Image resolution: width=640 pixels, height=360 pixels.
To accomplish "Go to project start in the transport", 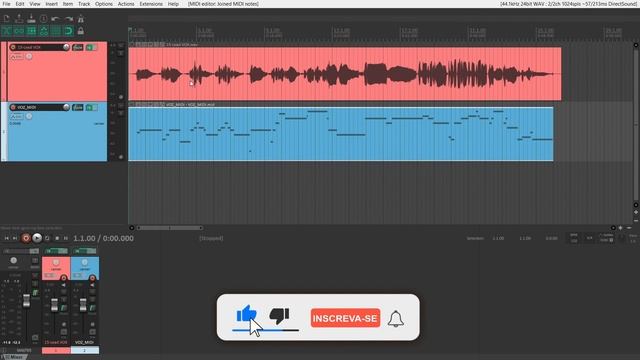I will click(7, 238).
